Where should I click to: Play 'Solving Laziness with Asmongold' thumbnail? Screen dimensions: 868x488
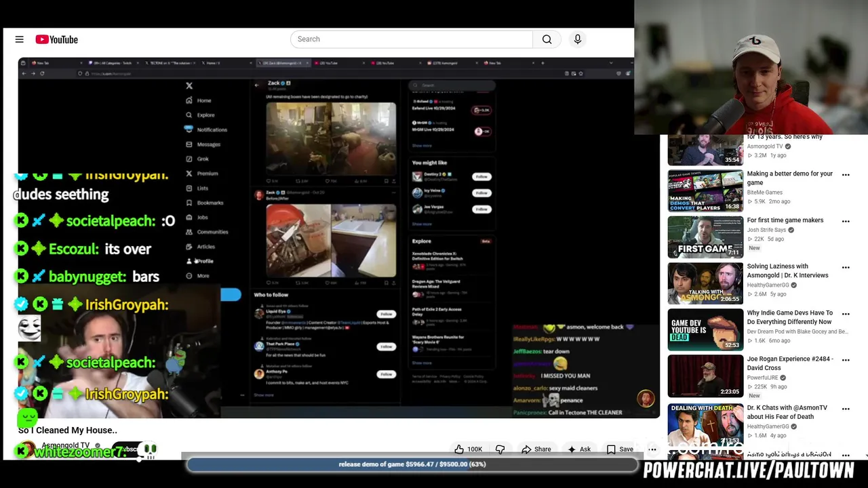coord(705,283)
